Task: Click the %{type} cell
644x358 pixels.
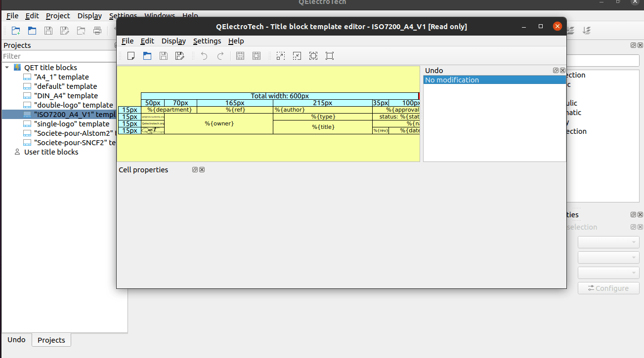Action: point(323,117)
